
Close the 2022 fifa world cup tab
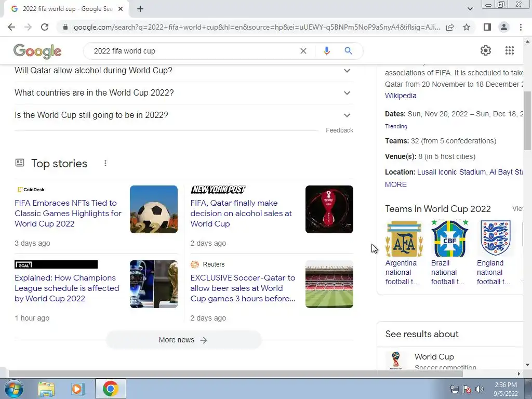click(121, 9)
